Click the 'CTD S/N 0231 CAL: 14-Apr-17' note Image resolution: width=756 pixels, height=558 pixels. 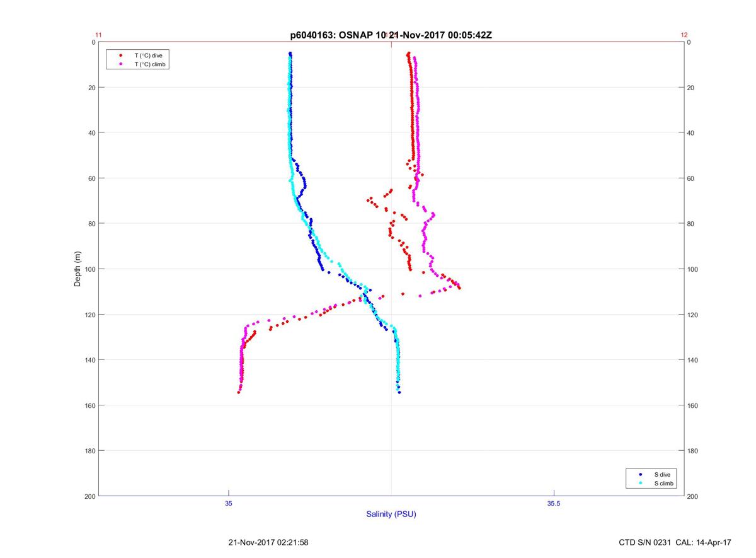[675, 542]
